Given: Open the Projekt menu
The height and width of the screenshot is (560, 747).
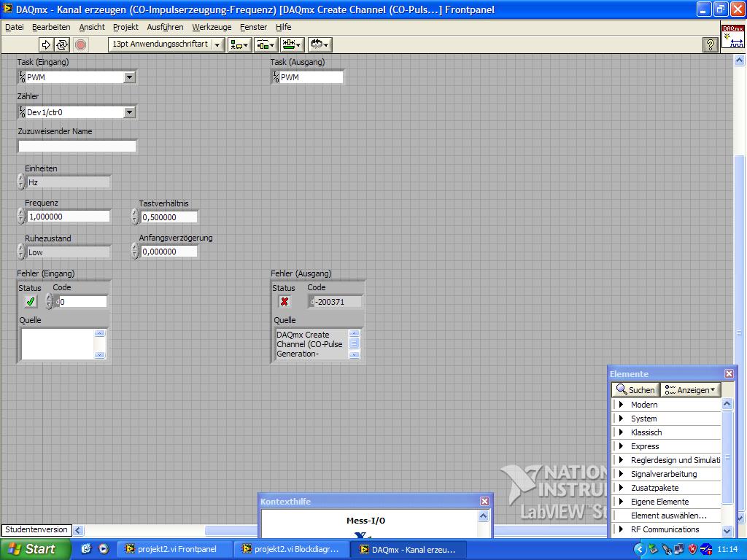Looking at the screenshot, I should [125, 27].
